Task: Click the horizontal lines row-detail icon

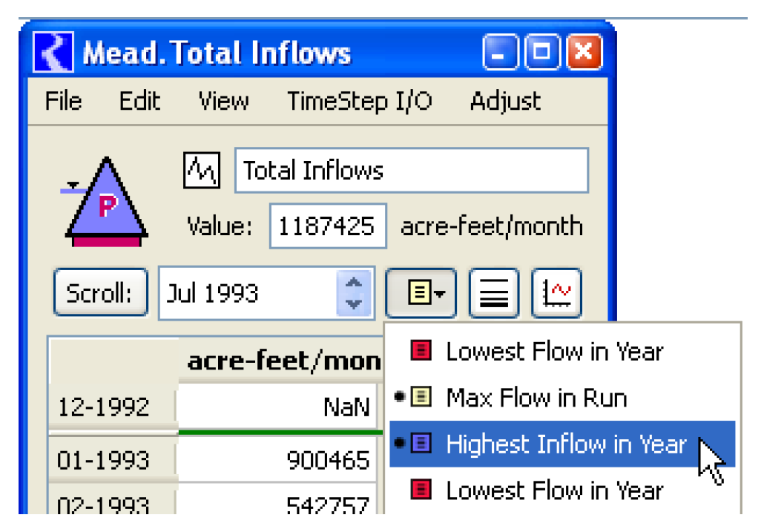Action: tap(493, 293)
